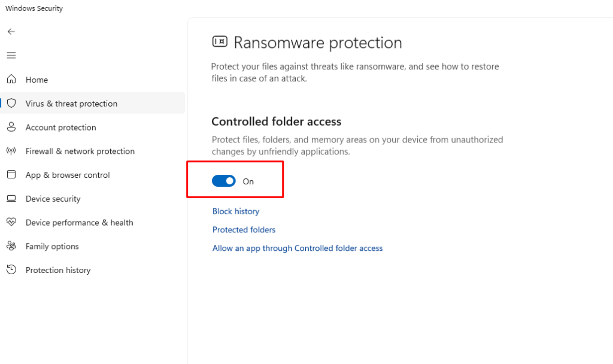Image resolution: width=613 pixels, height=364 pixels.
Task: Open the Block history link
Action: coord(236,211)
